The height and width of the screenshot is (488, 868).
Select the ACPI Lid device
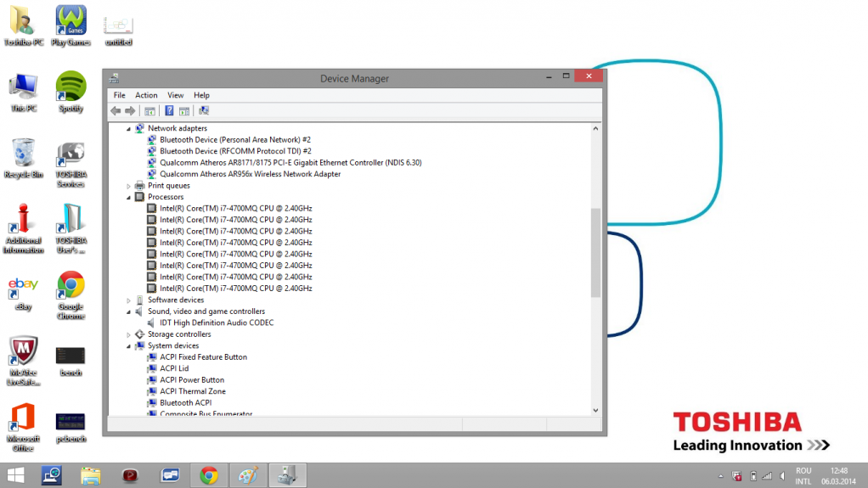pos(174,368)
